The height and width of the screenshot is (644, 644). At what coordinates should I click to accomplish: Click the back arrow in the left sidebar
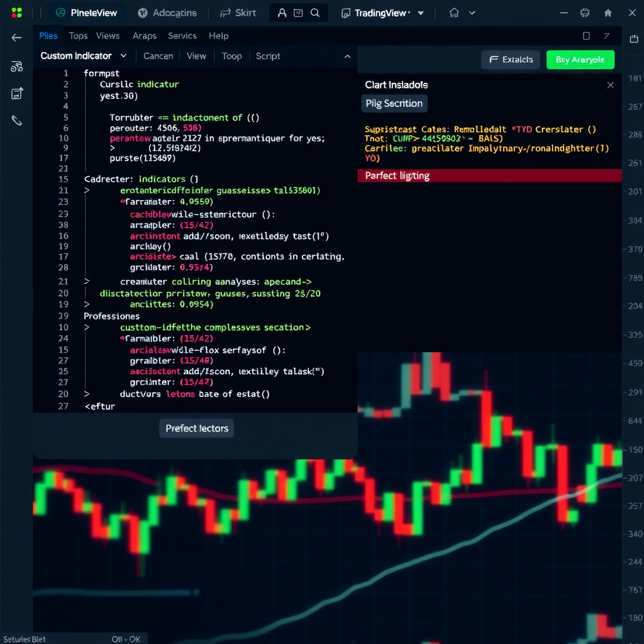click(16, 38)
